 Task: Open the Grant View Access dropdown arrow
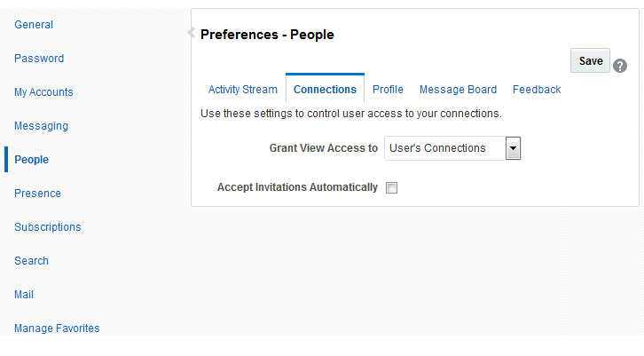coord(513,148)
